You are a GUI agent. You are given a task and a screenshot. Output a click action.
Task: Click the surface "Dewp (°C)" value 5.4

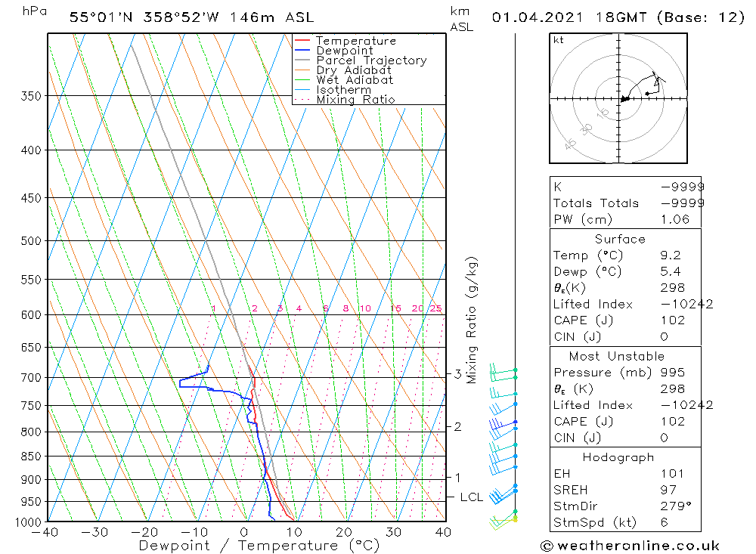pos(671,271)
